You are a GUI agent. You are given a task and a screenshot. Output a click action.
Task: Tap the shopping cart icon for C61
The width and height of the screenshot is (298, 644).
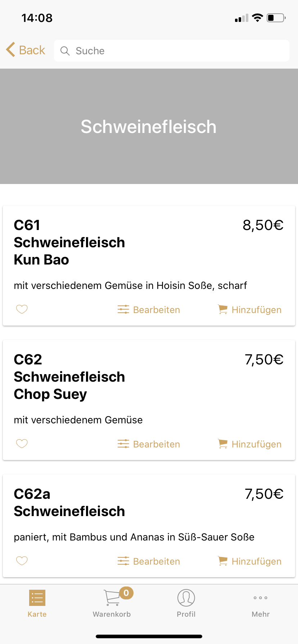pos(223,309)
